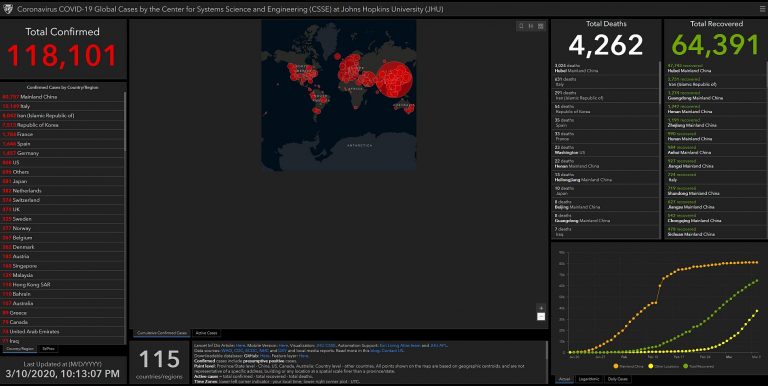The image size is (768, 386).
Task: Open the Esri Living Atlas team link
Action: pos(400,345)
